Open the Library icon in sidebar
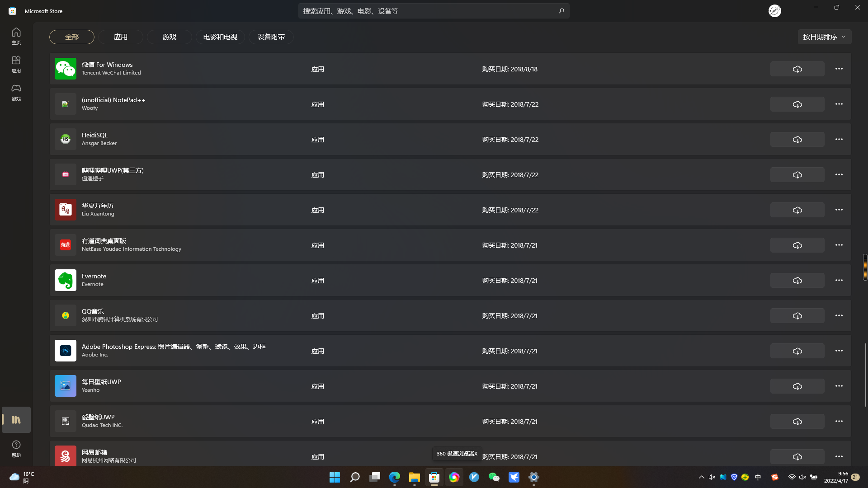Image resolution: width=868 pixels, height=488 pixels. (16, 420)
